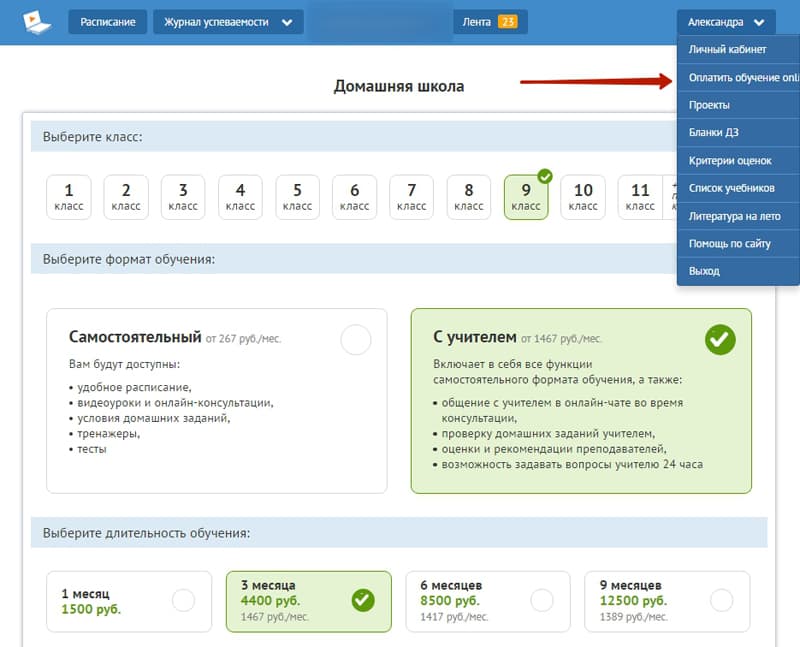Click the С учителем card title
The width and height of the screenshot is (800, 647).
474,337
